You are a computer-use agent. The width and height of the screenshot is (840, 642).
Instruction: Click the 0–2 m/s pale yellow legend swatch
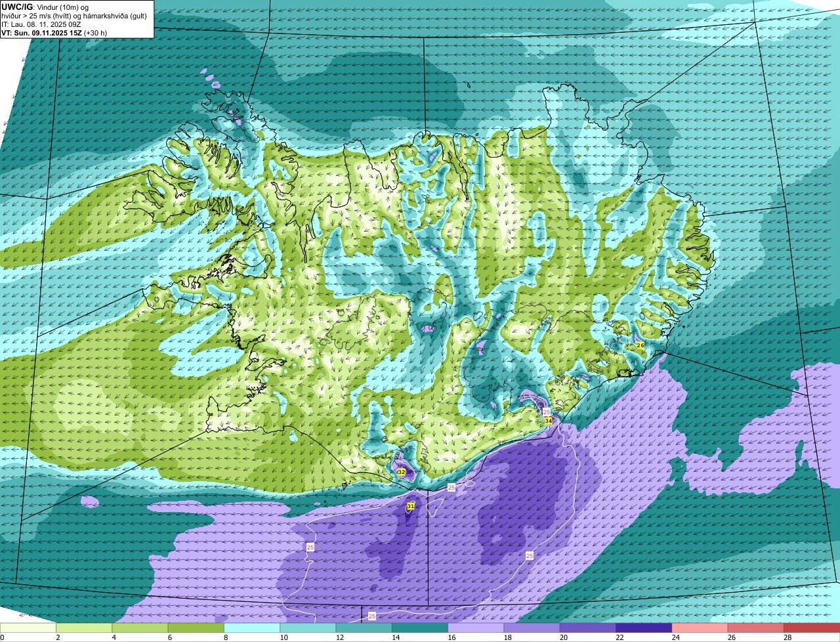[29, 628]
